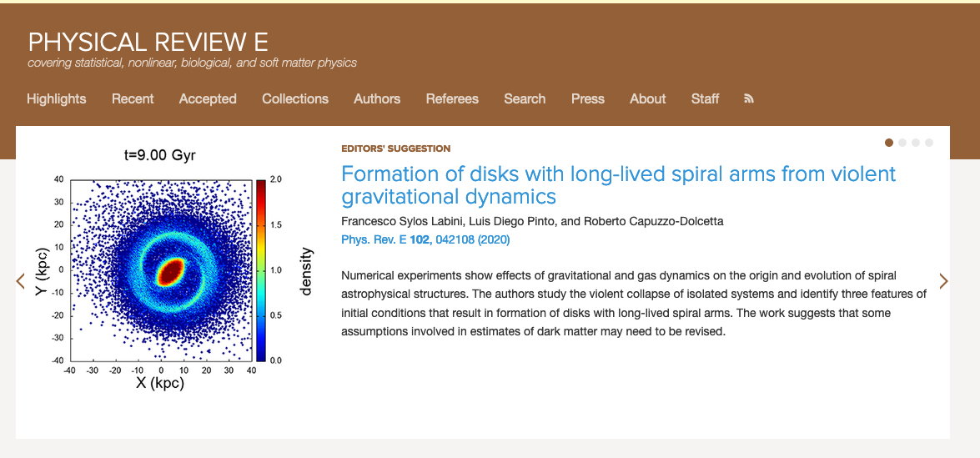Click the RSS feed icon

[749, 98]
